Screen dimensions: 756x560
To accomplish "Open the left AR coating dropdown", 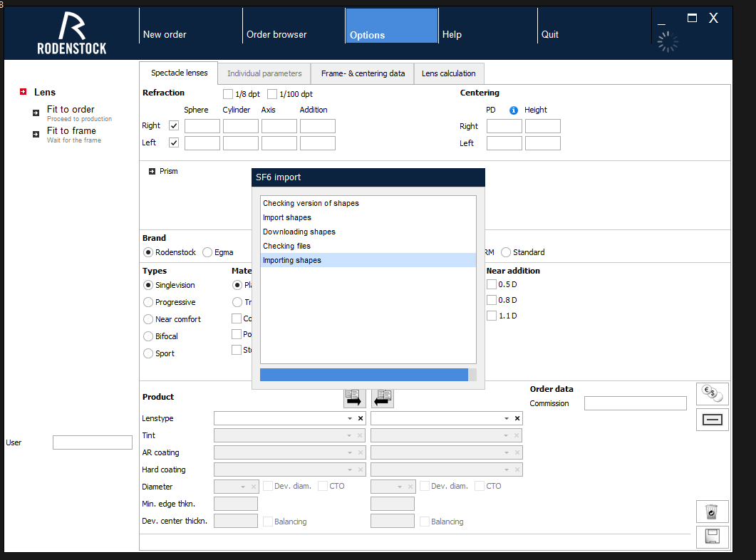I will pyautogui.click(x=349, y=452).
